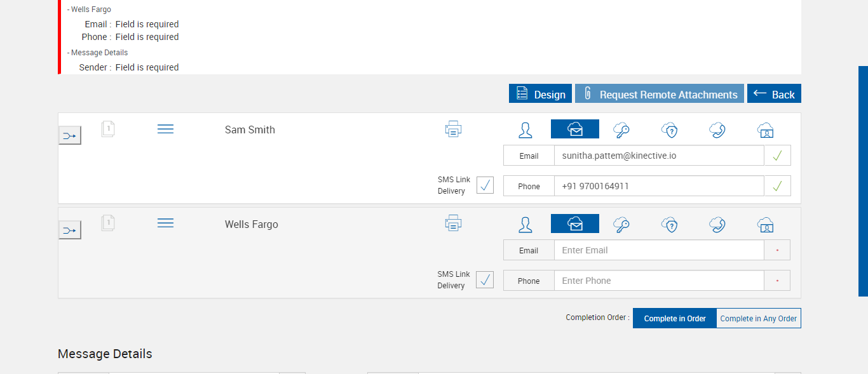Click the cloud phone icon for Wells Fargo
Viewport: 868px width, 374px height.
coord(717,224)
